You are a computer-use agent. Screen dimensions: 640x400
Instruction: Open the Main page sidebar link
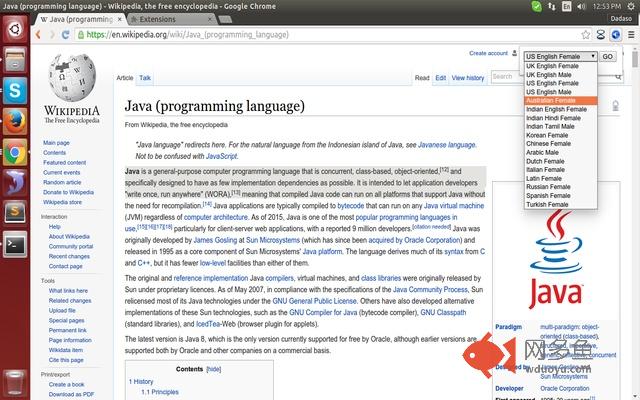[56, 142]
